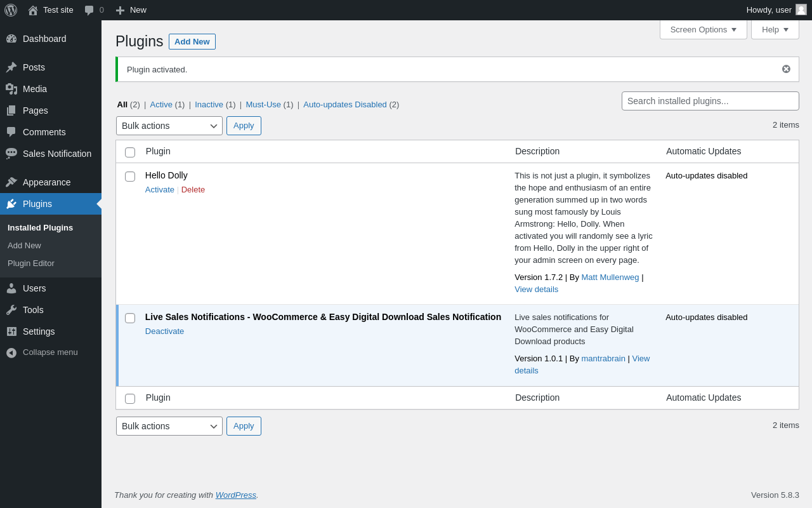Open Appearance paintbrush icon
Screen dimensions: 812x508
click(11, 182)
